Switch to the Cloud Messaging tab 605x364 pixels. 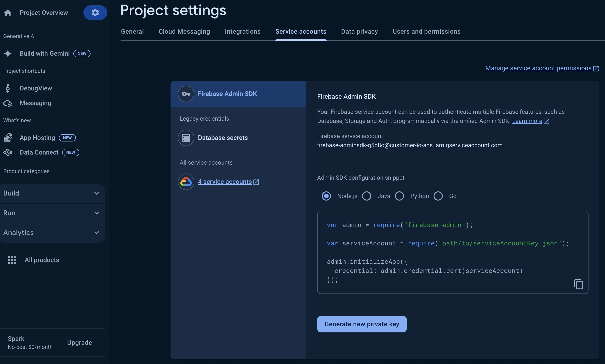pyautogui.click(x=184, y=32)
